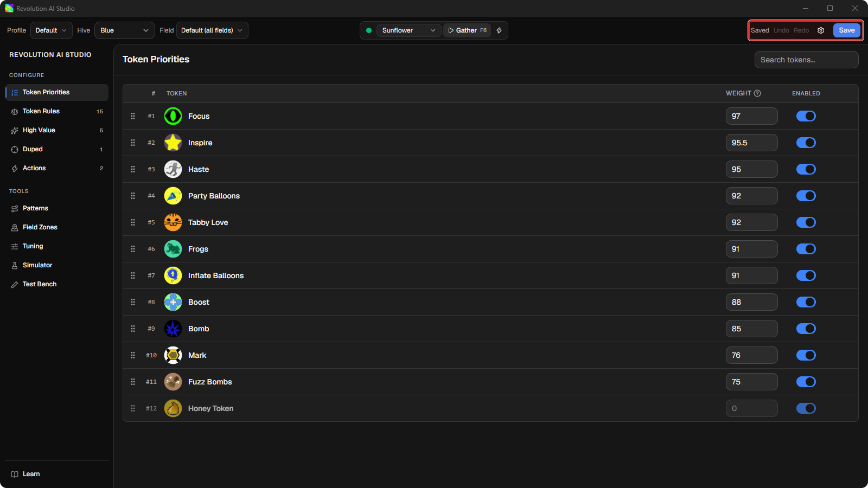Open the Hive Blue dropdown
Viewport: 868px width, 488px height.
pos(125,30)
